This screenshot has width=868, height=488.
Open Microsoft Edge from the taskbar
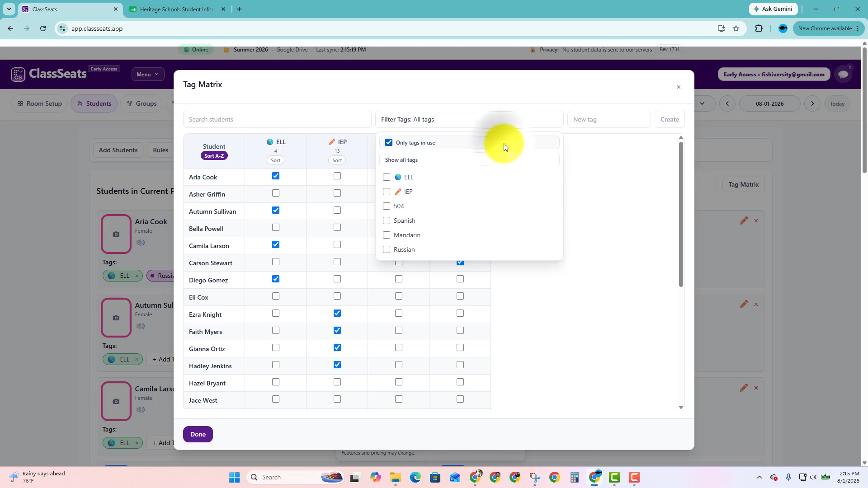click(415, 478)
